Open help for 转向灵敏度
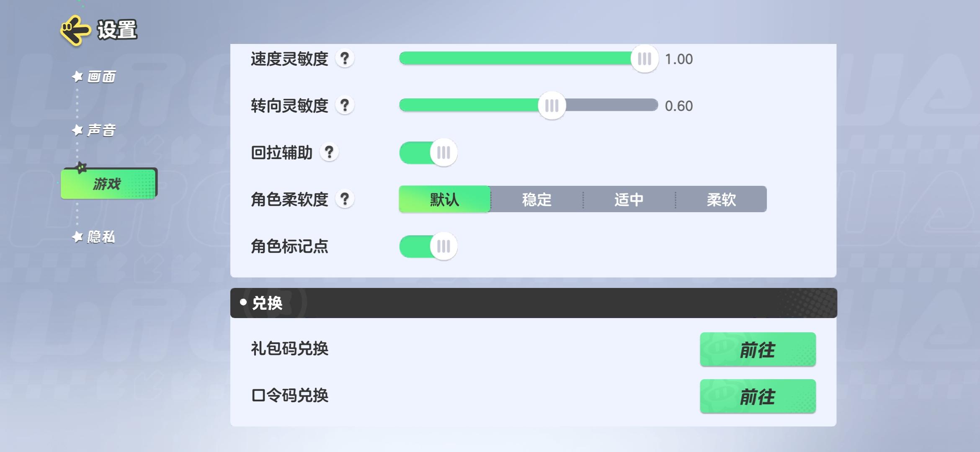 pyautogui.click(x=345, y=105)
